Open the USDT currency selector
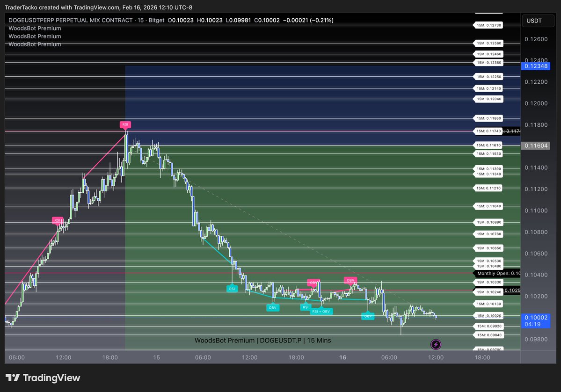This screenshot has height=392, width=561. coord(538,21)
